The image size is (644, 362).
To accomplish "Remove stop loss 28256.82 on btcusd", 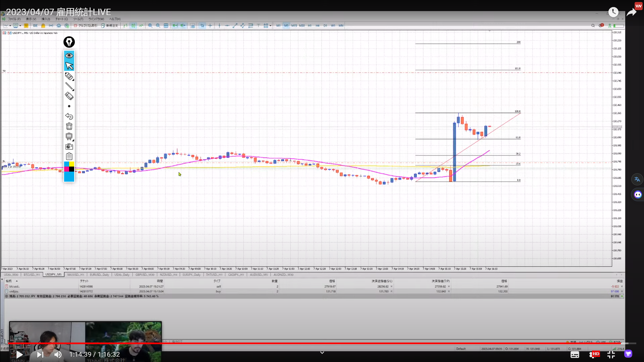I will pyautogui.click(x=391, y=286).
